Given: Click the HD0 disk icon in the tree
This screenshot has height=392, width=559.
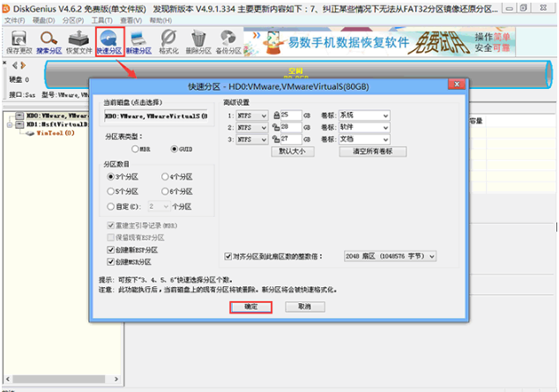Looking at the screenshot, I should click(19, 115).
